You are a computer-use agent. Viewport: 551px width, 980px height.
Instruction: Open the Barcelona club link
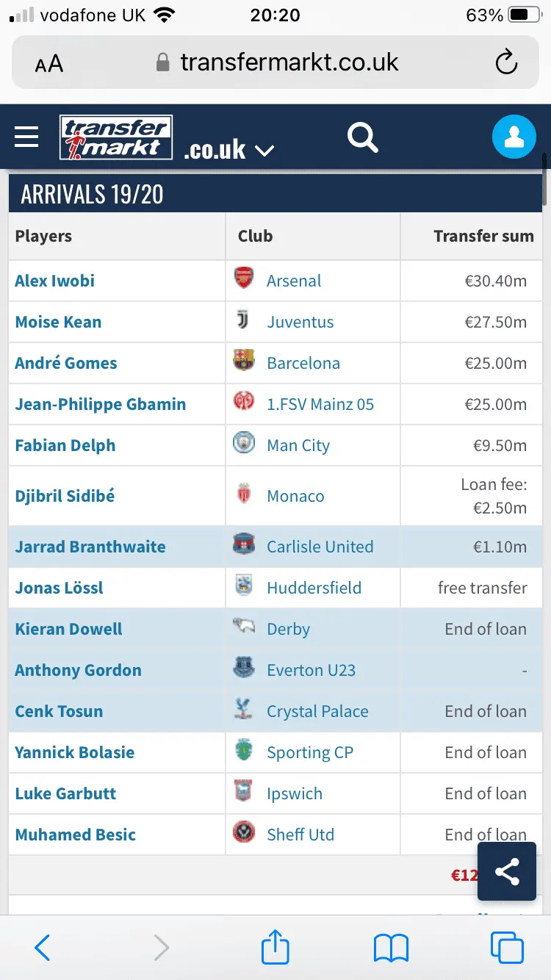coord(303,363)
